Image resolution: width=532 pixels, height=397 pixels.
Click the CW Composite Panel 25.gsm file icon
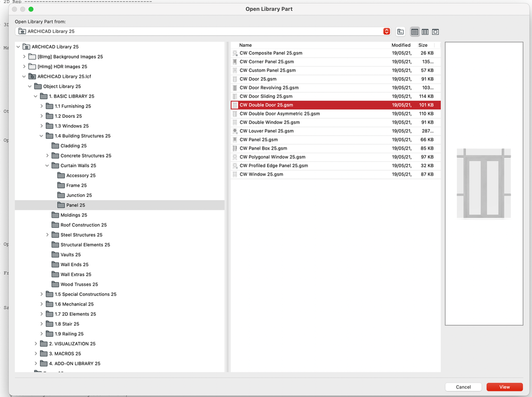(235, 53)
